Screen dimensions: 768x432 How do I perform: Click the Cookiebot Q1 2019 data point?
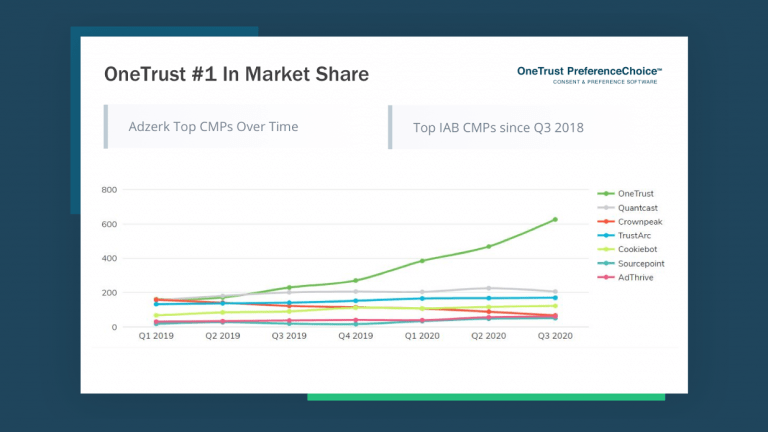tap(156, 315)
